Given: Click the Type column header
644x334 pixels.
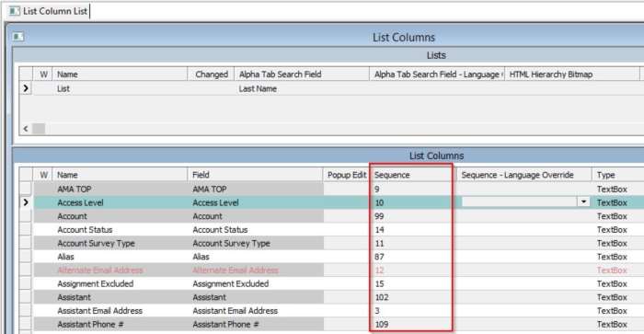Looking at the screenshot, I should click(x=617, y=175).
